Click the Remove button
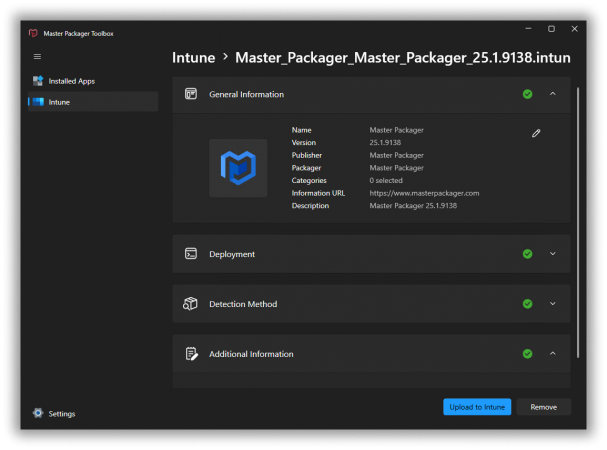The height and width of the screenshot is (450, 607). (544, 407)
